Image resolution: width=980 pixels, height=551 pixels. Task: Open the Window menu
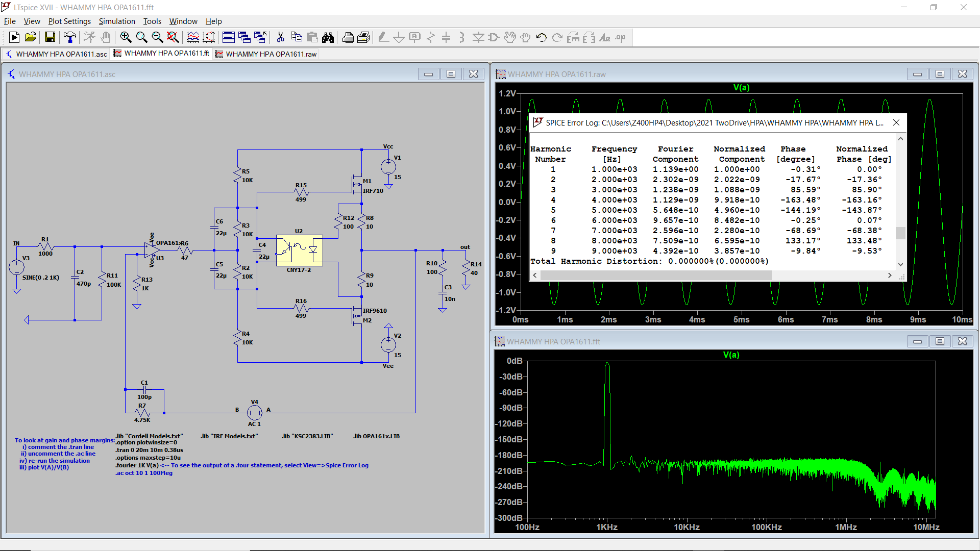pos(183,21)
